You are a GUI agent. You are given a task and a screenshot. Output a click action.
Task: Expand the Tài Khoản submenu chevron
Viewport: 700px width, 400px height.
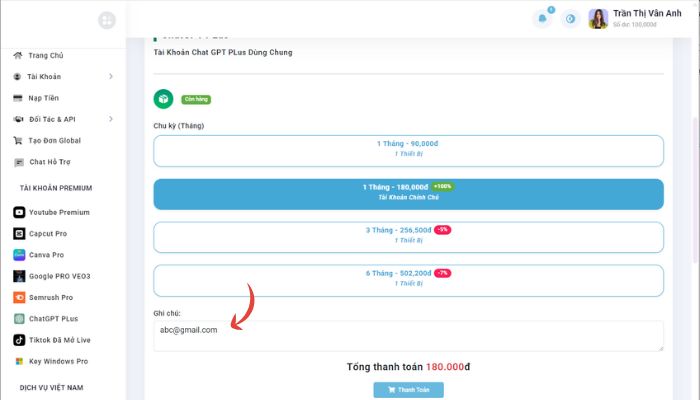coord(111,76)
